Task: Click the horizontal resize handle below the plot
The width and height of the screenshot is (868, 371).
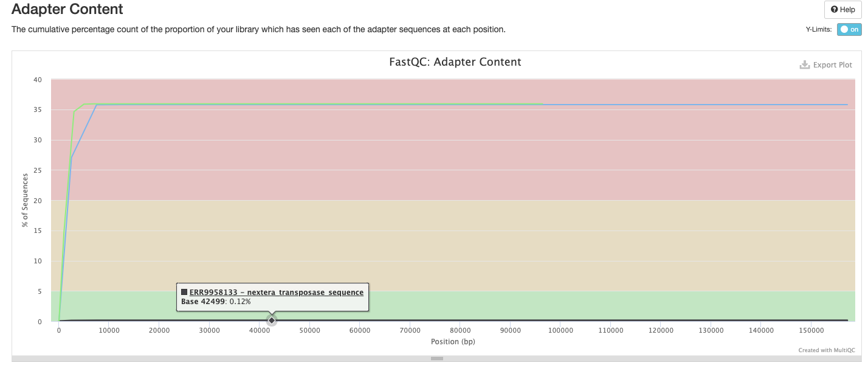Action: [436, 358]
